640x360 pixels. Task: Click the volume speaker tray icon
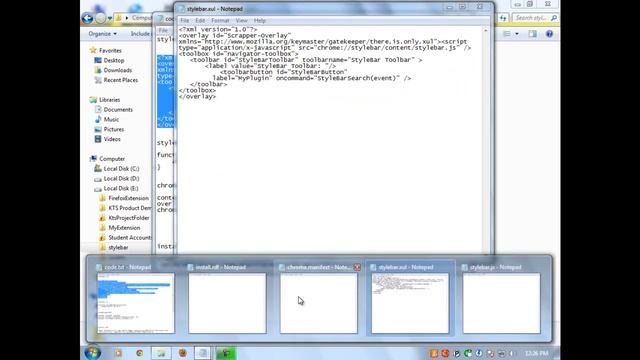511,353
